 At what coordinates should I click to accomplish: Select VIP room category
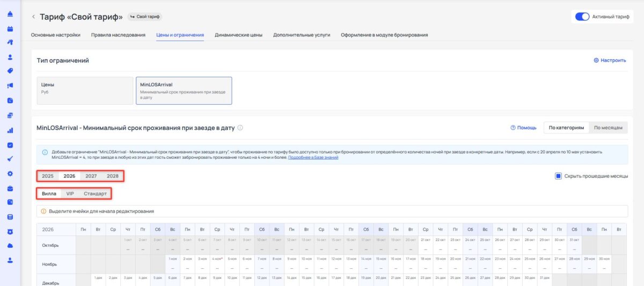pos(70,193)
